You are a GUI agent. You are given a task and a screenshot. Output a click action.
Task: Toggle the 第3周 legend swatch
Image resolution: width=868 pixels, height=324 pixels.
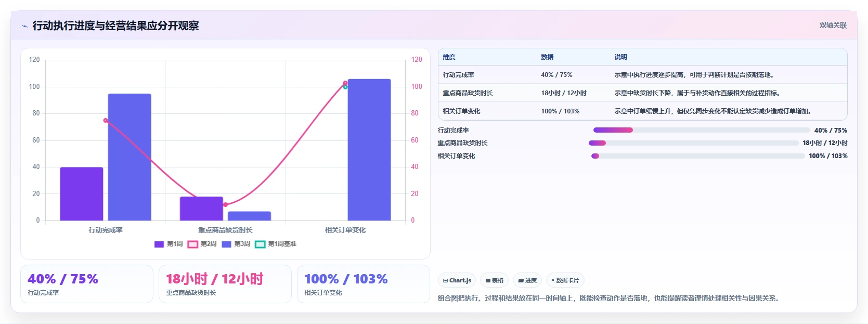coord(226,244)
